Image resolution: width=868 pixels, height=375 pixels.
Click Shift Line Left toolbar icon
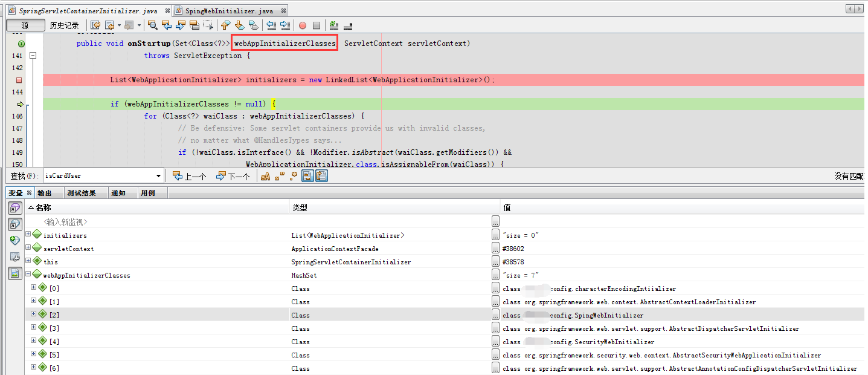tap(271, 25)
